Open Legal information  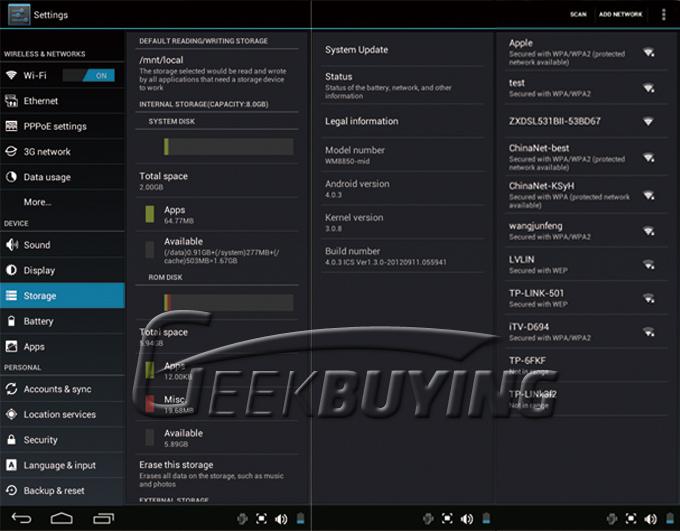(x=402, y=121)
